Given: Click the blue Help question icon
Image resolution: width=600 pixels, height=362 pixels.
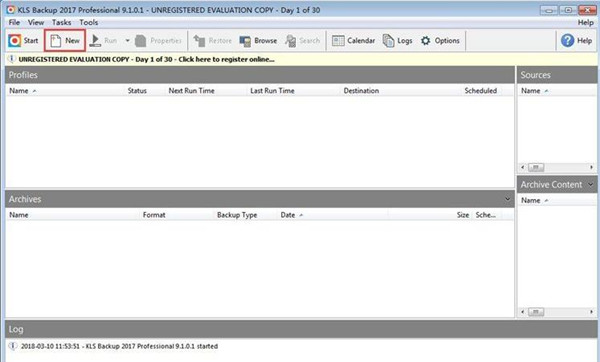Looking at the screenshot, I should [x=567, y=41].
